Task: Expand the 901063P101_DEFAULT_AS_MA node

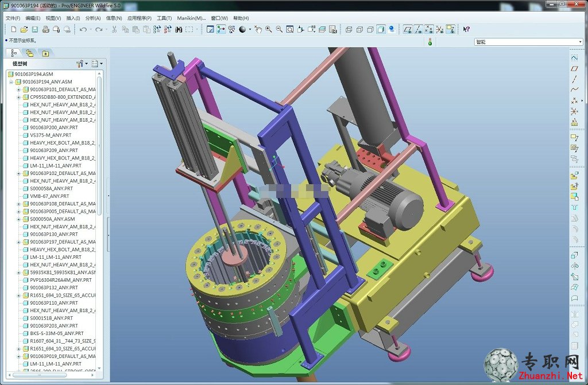Action: (x=18, y=90)
